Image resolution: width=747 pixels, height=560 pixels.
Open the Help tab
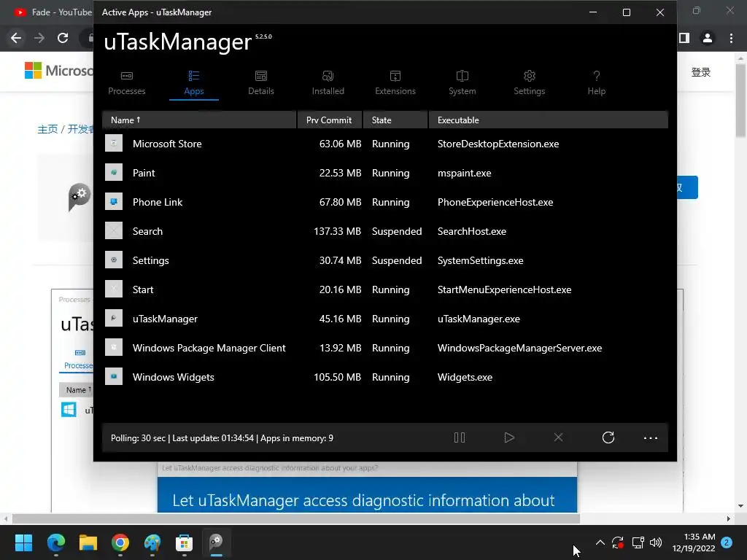(x=597, y=83)
